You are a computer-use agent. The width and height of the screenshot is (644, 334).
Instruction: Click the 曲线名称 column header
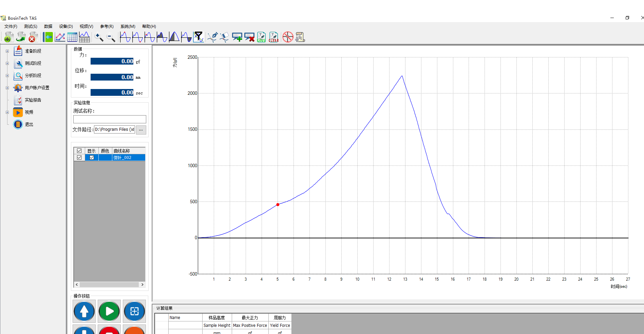coord(129,151)
